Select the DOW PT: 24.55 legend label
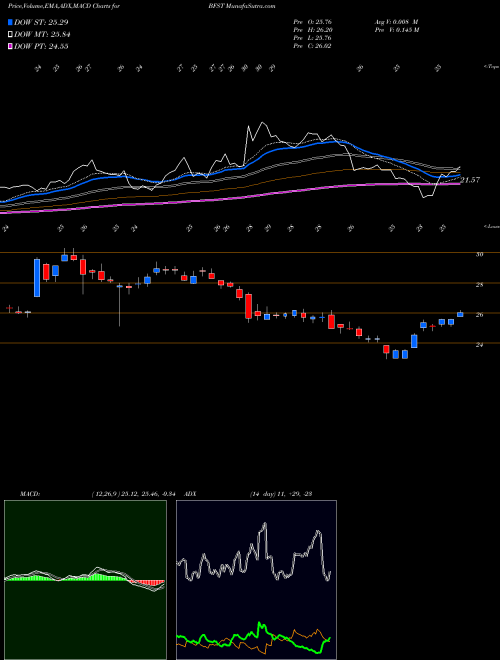Viewport: 500px width, 660px height. [41, 46]
